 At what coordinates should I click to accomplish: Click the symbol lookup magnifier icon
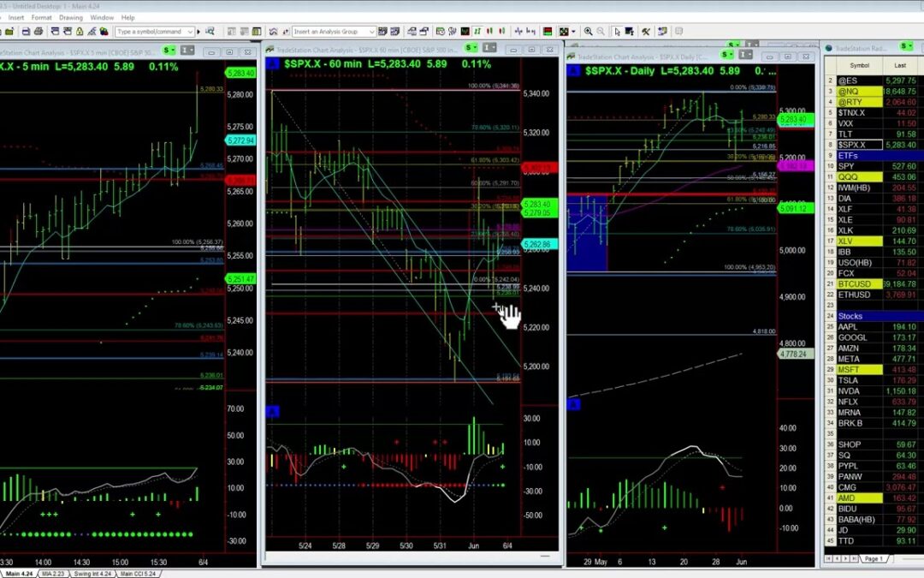pyautogui.click(x=210, y=32)
